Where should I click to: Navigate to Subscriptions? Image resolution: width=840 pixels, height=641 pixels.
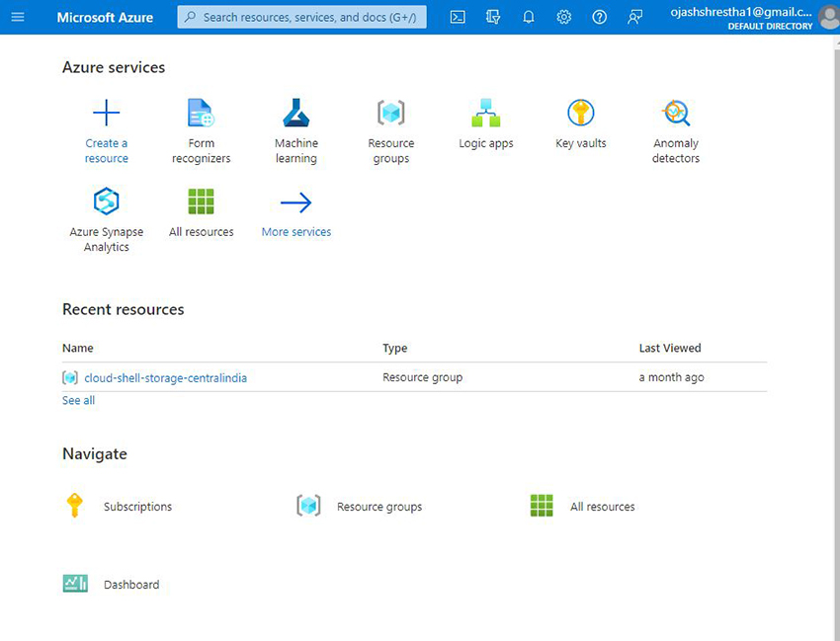click(137, 507)
